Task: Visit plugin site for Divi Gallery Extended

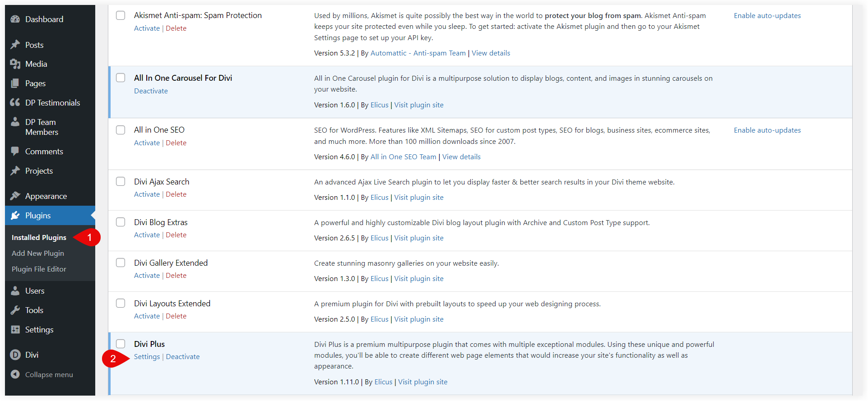Action: [419, 278]
